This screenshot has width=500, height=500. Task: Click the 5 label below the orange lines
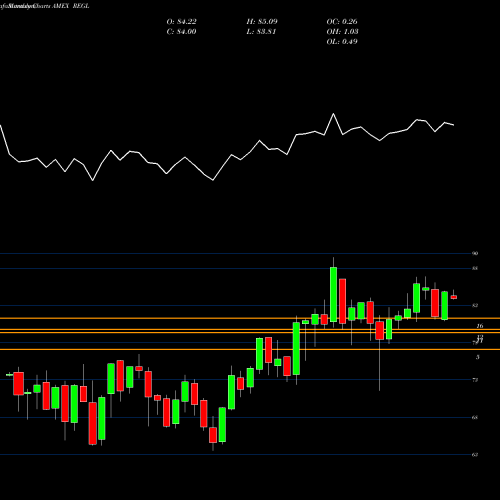[x=478, y=357]
